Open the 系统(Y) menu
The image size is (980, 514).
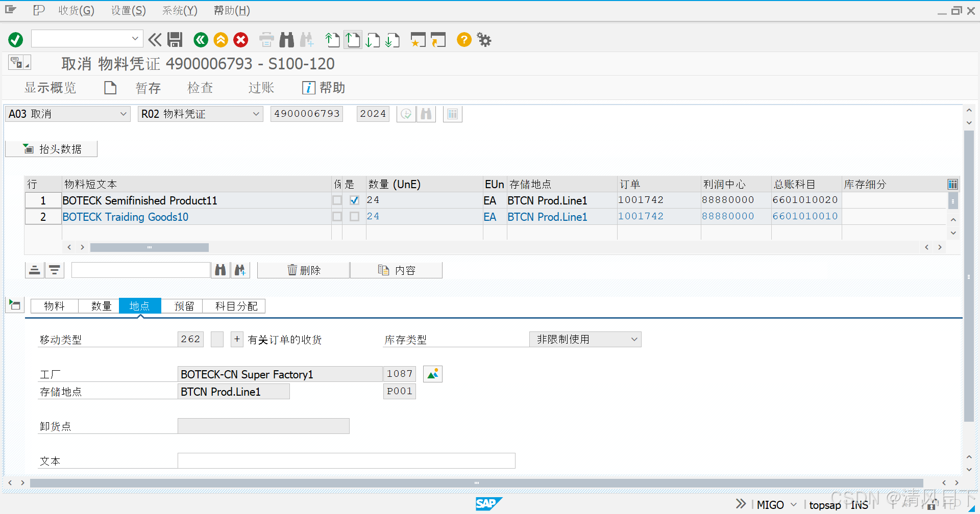180,10
